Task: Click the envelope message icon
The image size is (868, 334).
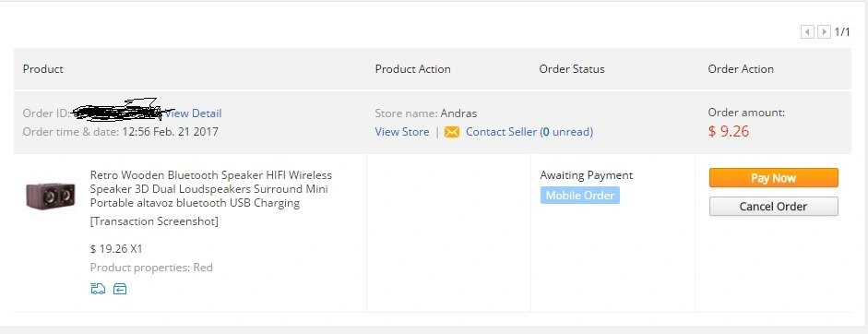Action: [x=452, y=132]
